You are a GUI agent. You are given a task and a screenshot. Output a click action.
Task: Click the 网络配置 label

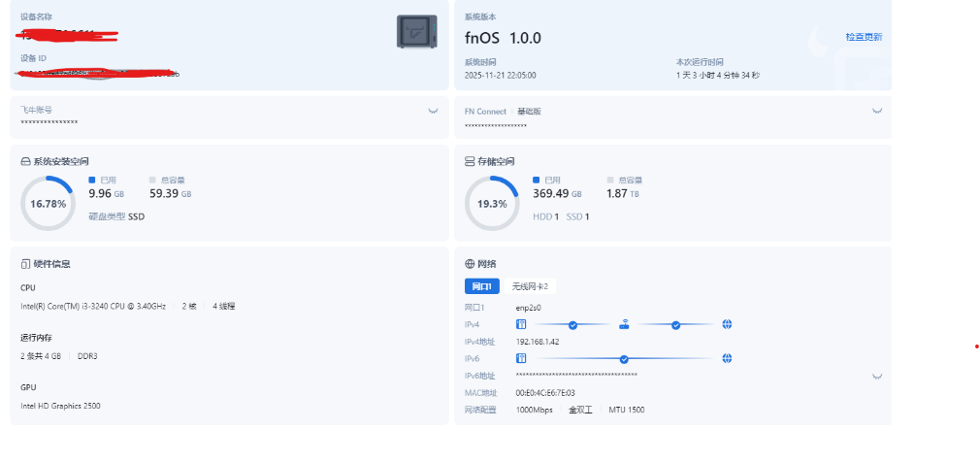480,411
